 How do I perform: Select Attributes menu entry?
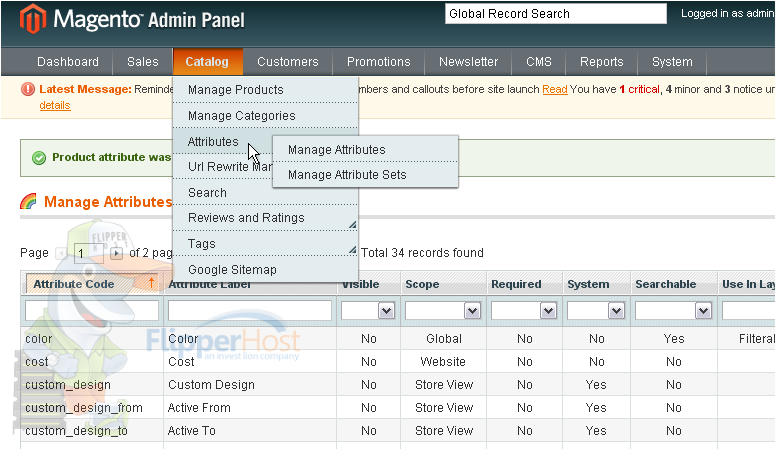click(x=223, y=142)
